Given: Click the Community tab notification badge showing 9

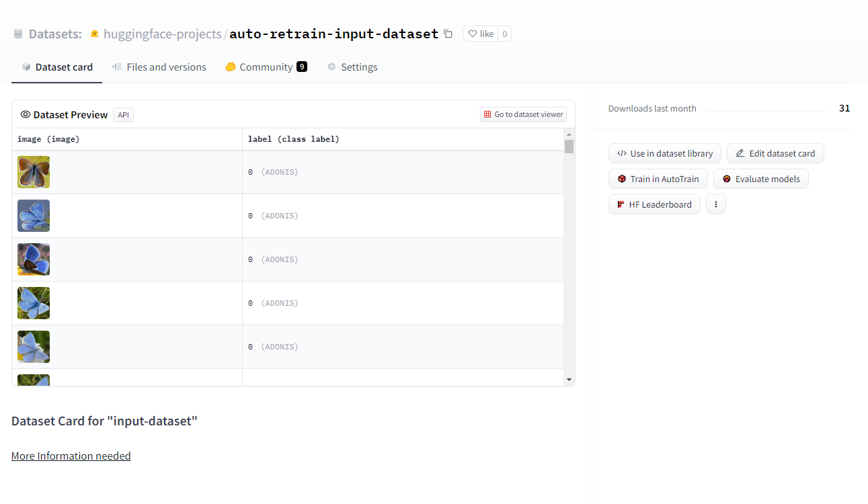Looking at the screenshot, I should [301, 67].
